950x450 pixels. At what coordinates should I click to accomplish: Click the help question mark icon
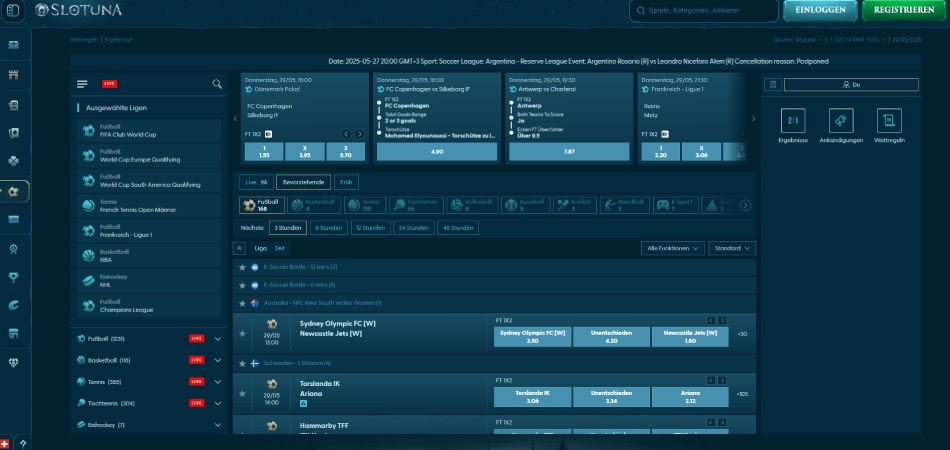tap(22, 443)
